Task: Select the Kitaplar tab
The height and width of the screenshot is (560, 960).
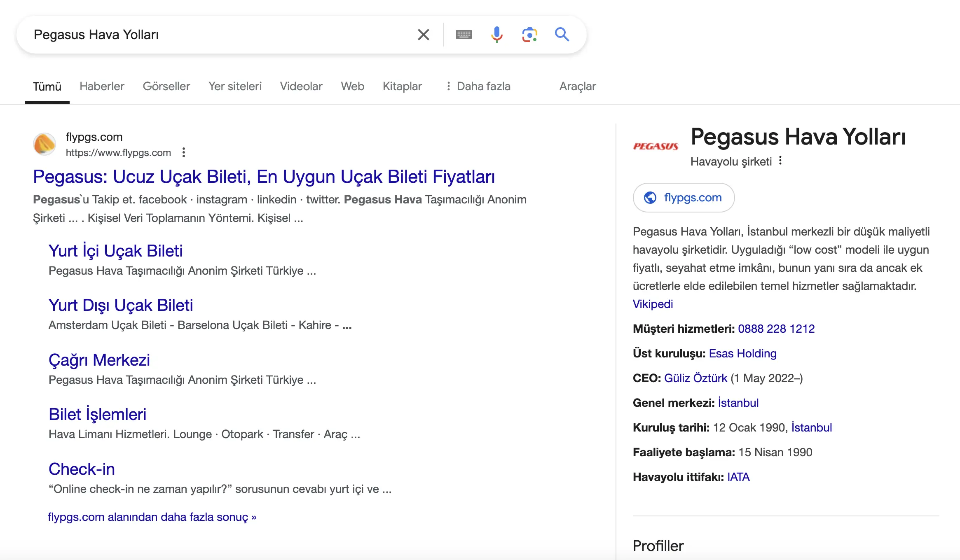Action: point(402,86)
